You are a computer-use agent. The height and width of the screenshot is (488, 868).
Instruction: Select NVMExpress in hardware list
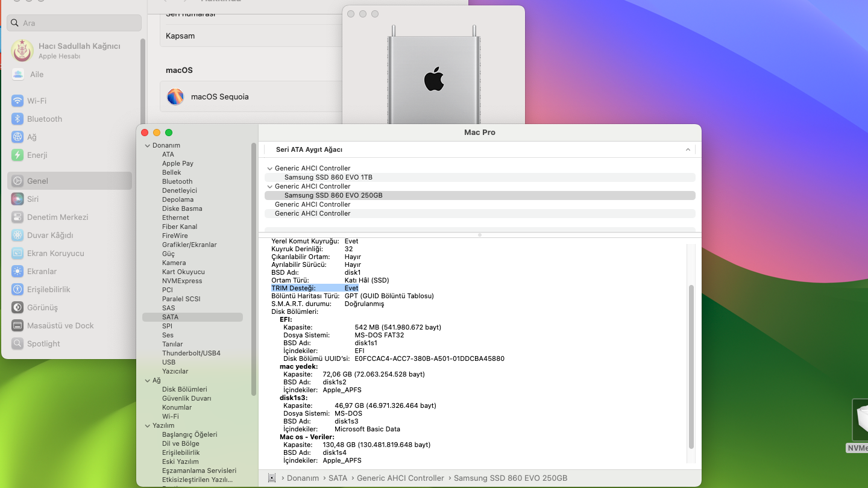pyautogui.click(x=181, y=281)
